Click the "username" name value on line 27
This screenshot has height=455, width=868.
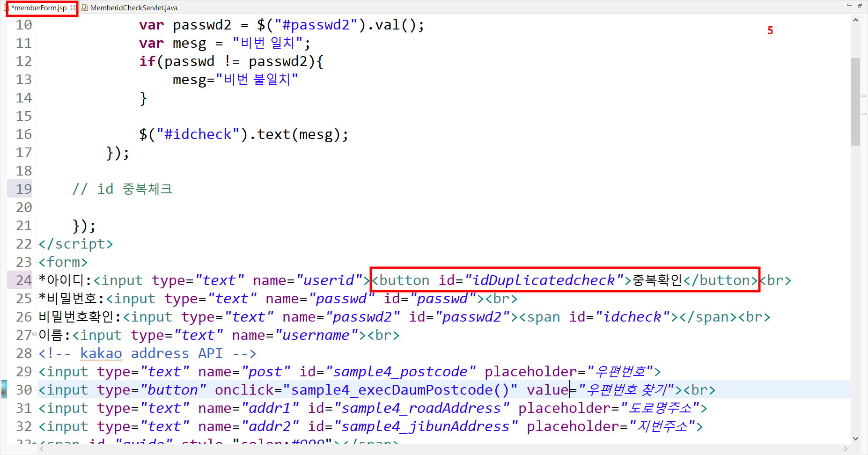316,335
